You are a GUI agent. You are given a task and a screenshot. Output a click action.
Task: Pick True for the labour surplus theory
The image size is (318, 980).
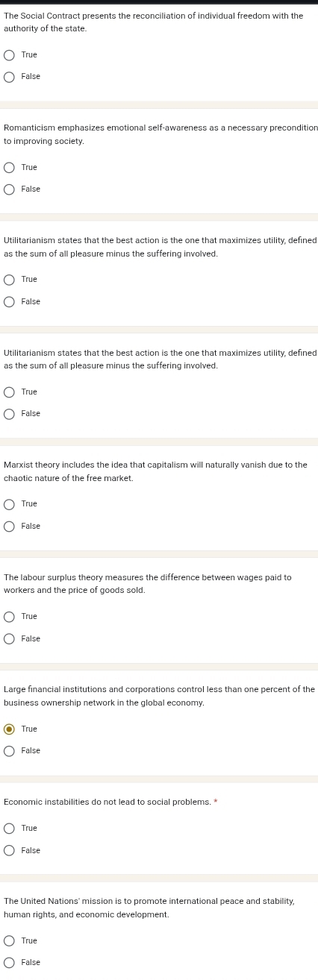click(x=10, y=617)
